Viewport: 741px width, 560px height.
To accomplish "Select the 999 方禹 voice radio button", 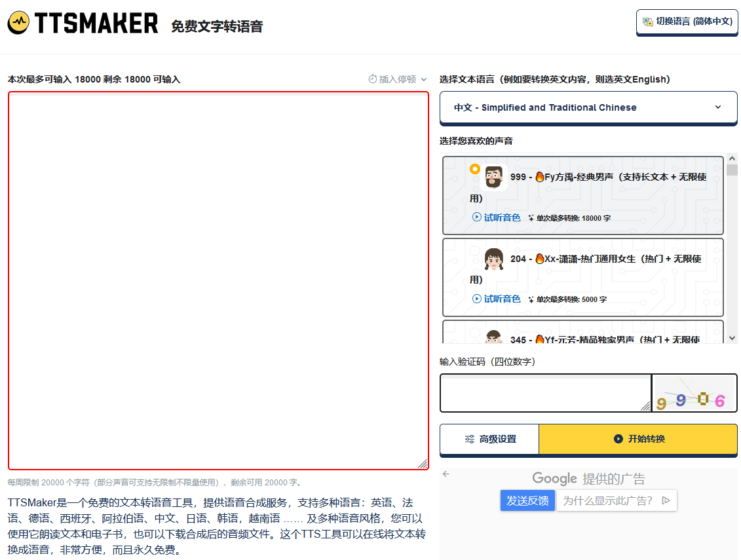I will [x=474, y=169].
